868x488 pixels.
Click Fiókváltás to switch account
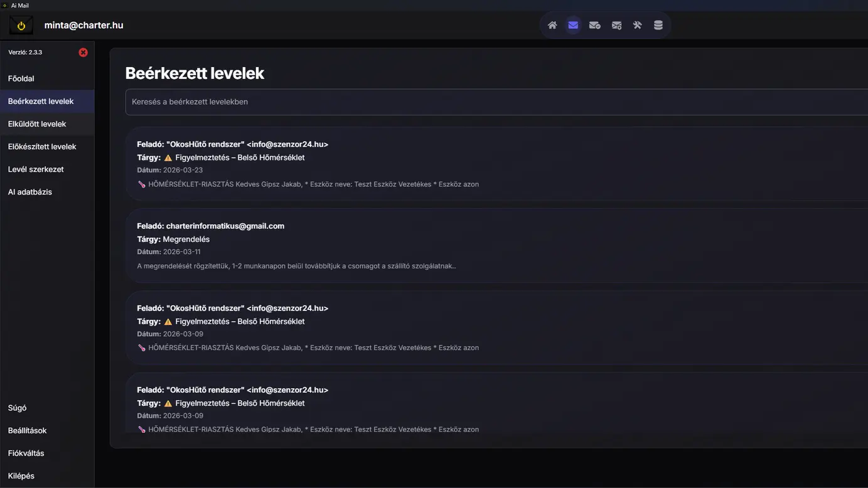[x=26, y=454]
